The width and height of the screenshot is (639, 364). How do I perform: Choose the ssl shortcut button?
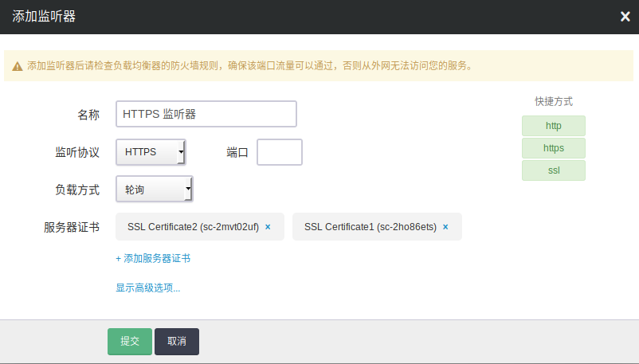click(554, 170)
